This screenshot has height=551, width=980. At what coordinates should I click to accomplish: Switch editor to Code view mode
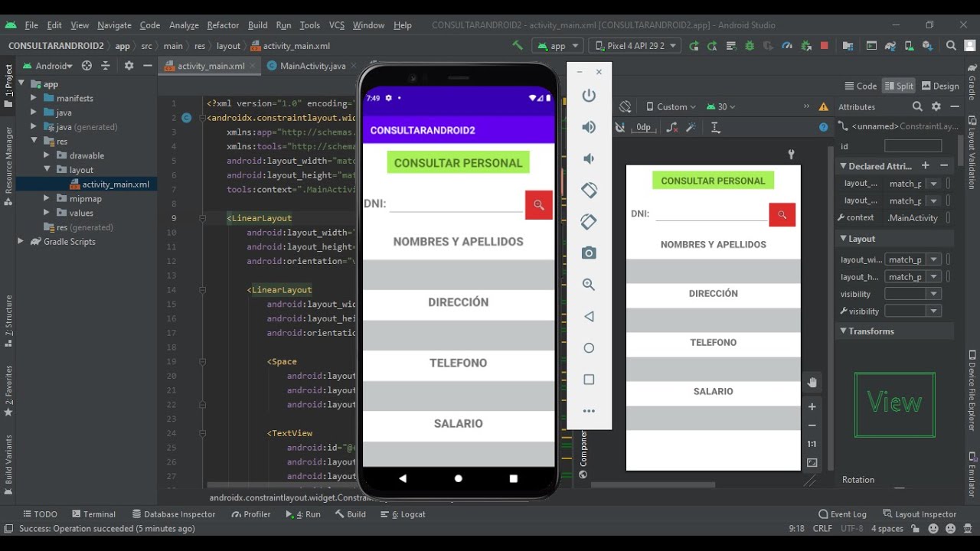click(861, 86)
